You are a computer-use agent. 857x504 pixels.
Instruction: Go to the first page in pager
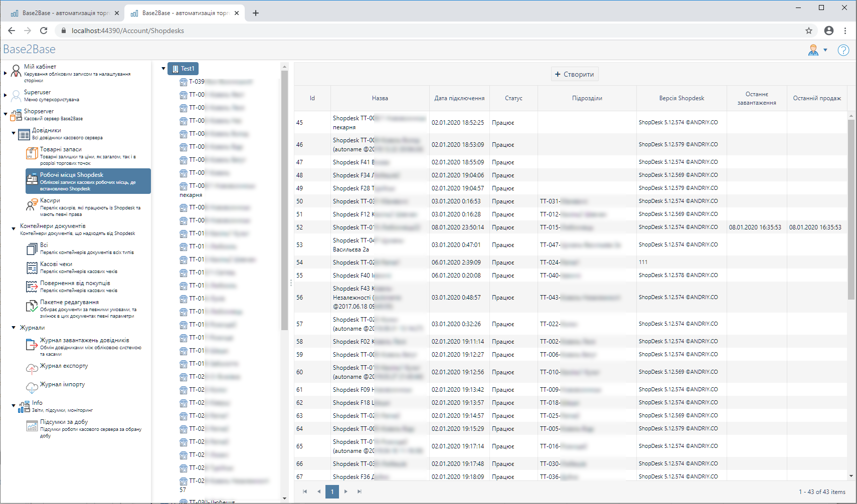(x=305, y=491)
